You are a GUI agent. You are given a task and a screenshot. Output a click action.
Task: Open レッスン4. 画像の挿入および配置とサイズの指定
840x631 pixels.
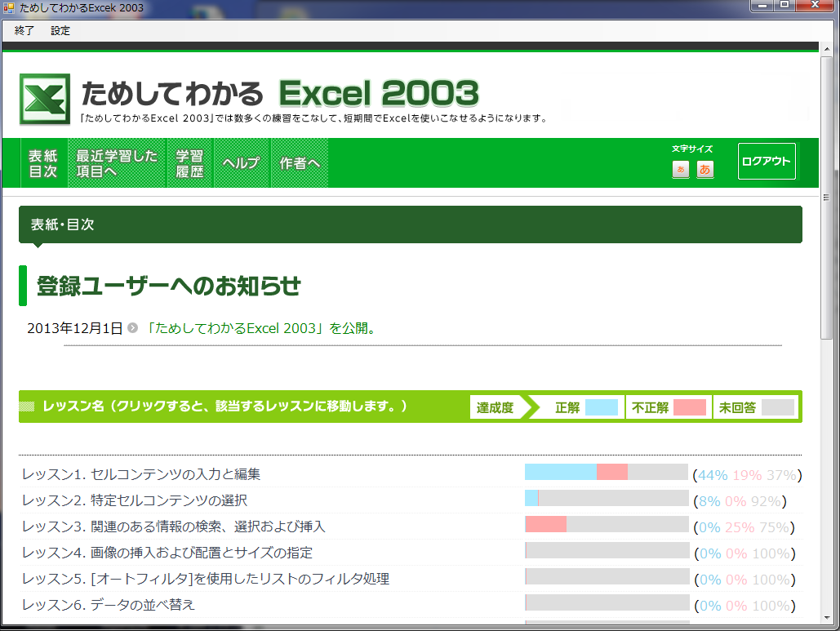[167, 553]
